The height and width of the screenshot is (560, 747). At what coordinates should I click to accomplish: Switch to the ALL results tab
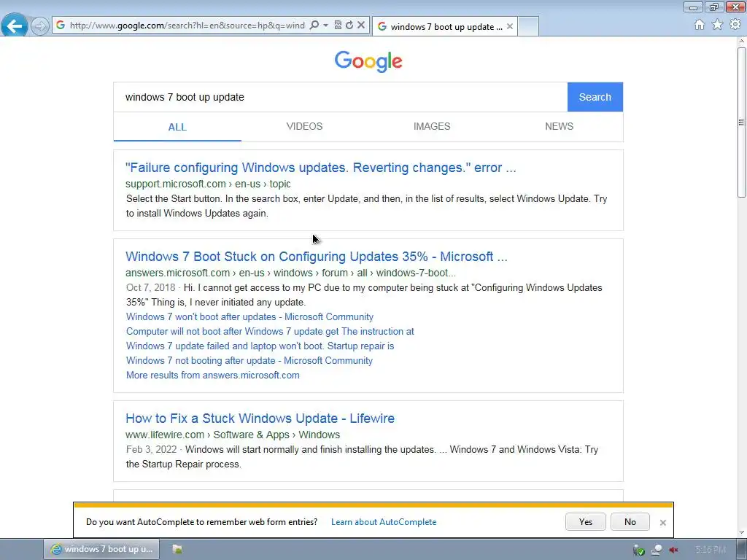[177, 127]
